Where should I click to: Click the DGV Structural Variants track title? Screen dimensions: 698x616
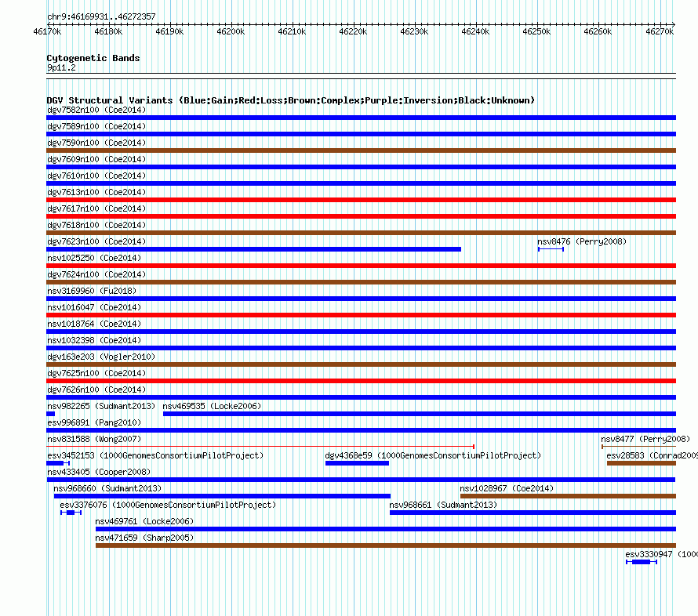[x=291, y=100]
